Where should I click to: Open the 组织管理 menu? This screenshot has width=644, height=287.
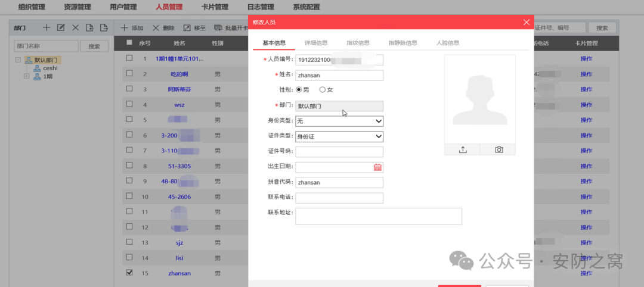click(x=32, y=7)
